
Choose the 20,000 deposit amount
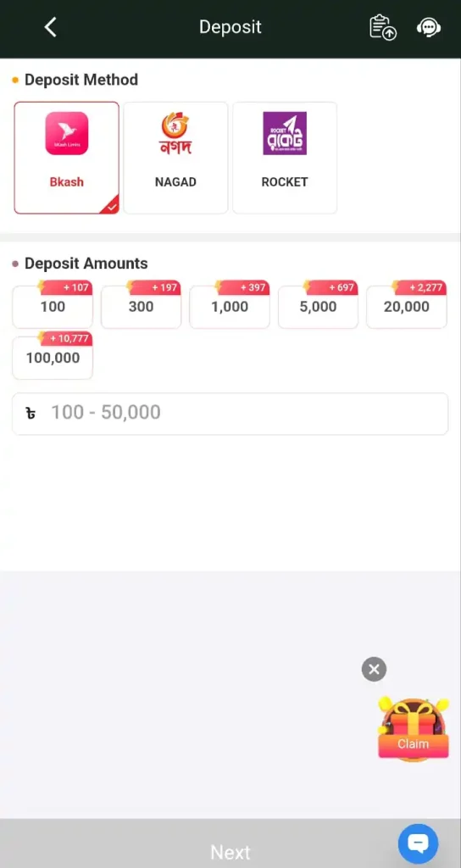pyautogui.click(x=407, y=307)
